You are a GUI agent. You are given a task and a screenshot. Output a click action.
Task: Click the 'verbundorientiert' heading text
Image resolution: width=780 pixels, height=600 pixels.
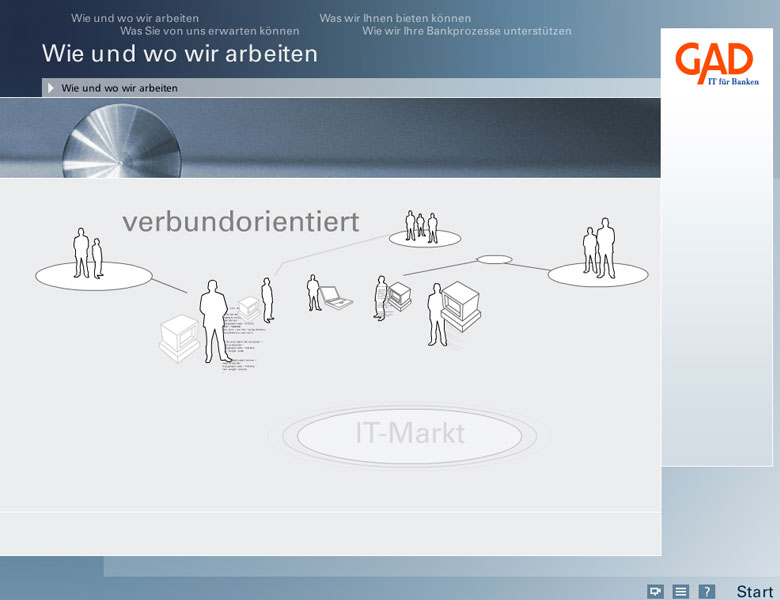coord(240,221)
